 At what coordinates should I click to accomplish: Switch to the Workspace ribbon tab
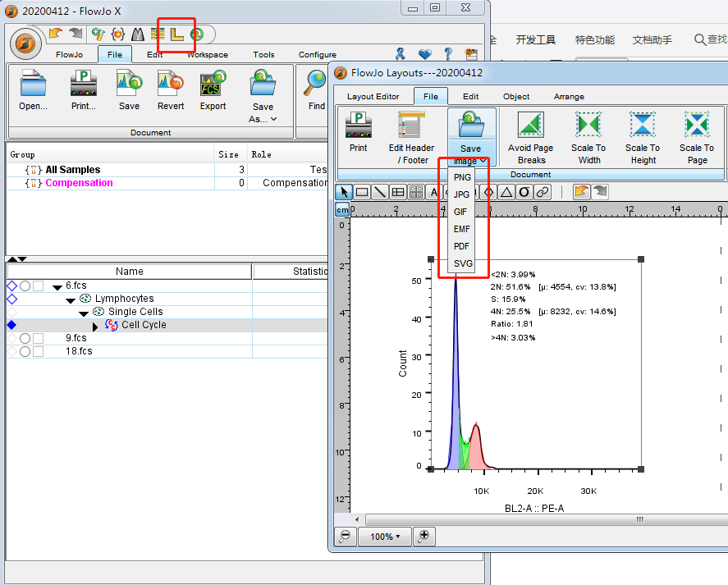point(208,55)
